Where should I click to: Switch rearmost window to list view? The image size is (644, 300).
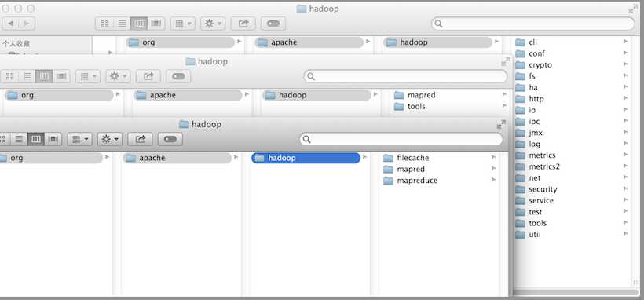click(x=122, y=24)
